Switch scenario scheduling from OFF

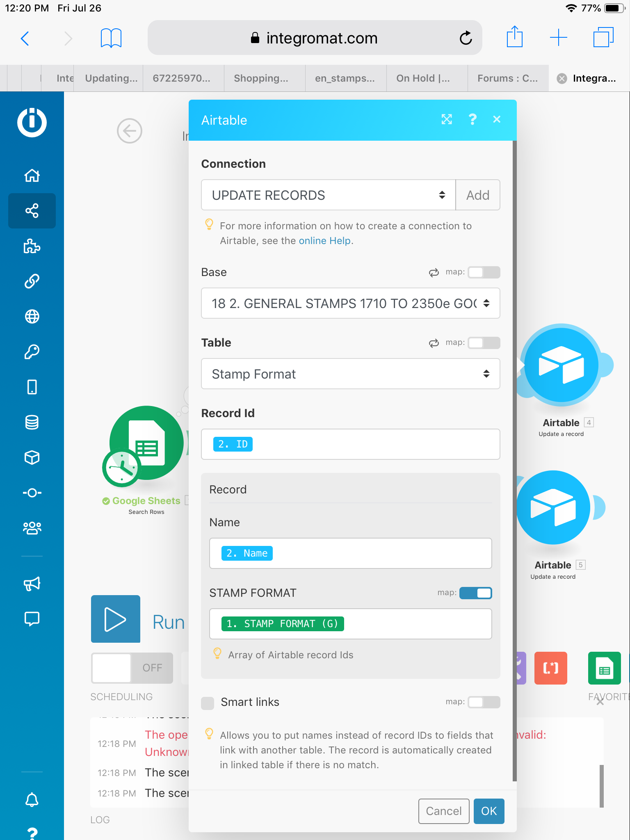point(132,668)
